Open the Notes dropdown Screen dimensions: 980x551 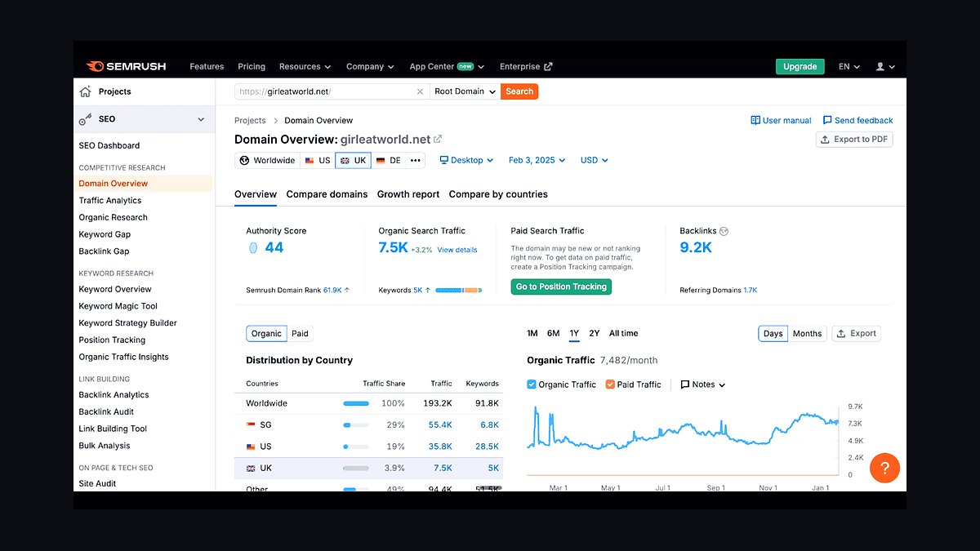point(702,384)
